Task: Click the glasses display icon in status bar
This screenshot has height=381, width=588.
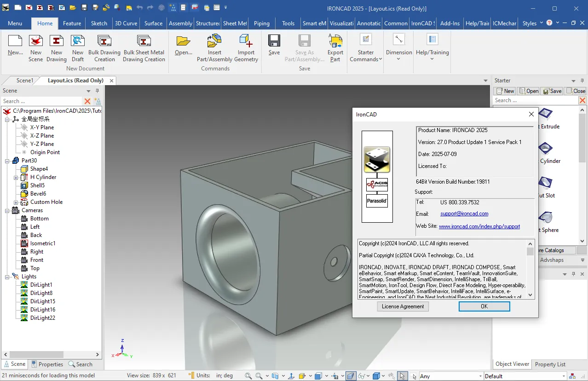Action: pos(362,376)
